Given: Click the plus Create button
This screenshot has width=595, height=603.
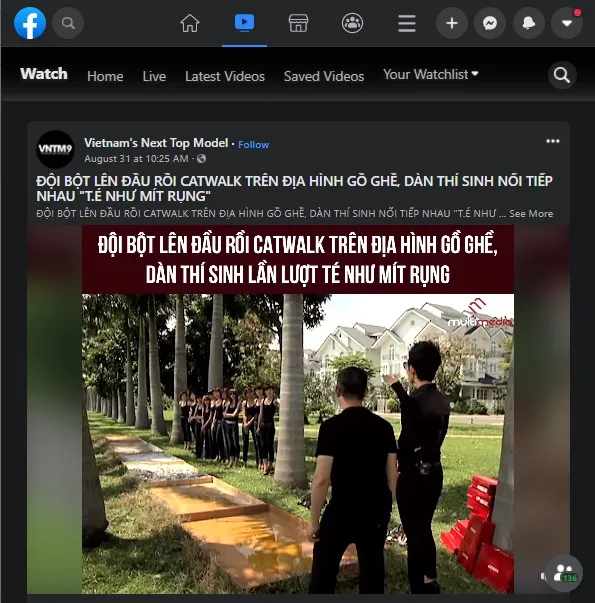Looking at the screenshot, I should click(452, 23).
